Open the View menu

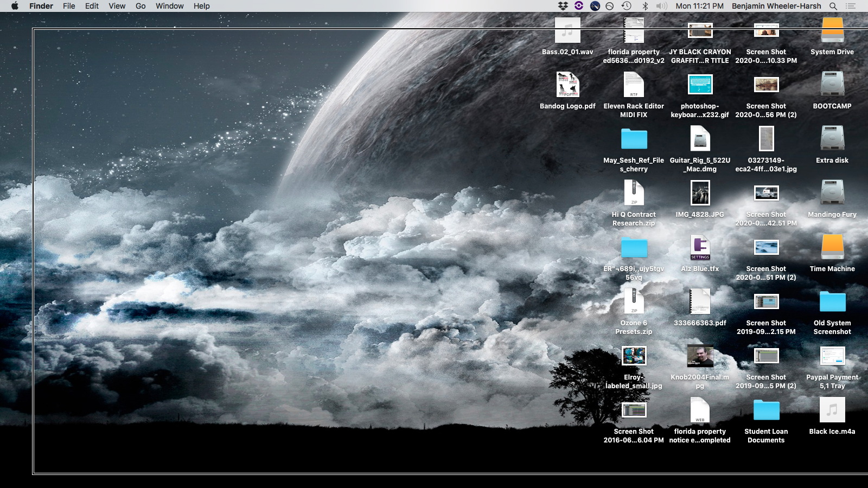pos(117,6)
